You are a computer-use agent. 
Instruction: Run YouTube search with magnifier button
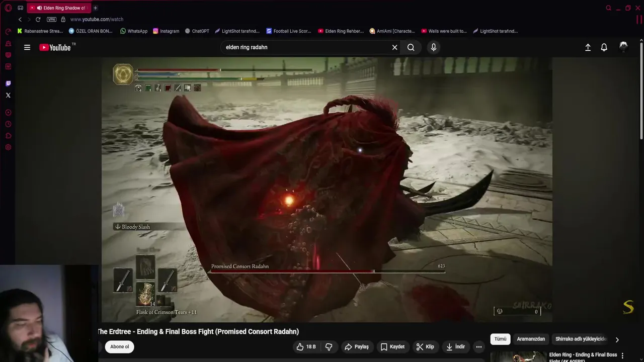click(411, 47)
